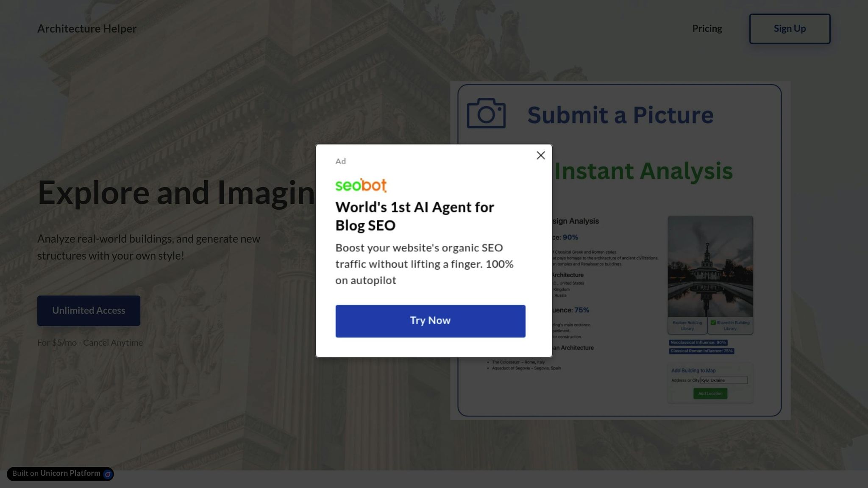Viewport: 868px width, 488px height.
Task: Click the ad headline about Blog SEO
Action: click(x=415, y=216)
